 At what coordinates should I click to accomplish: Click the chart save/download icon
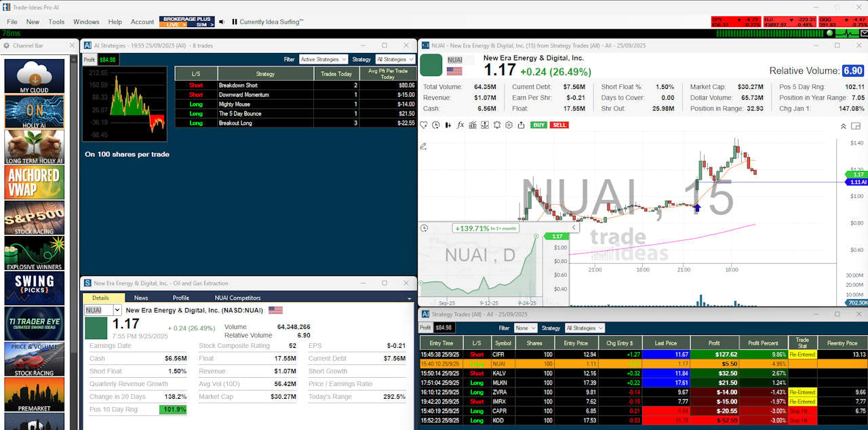coord(485,125)
